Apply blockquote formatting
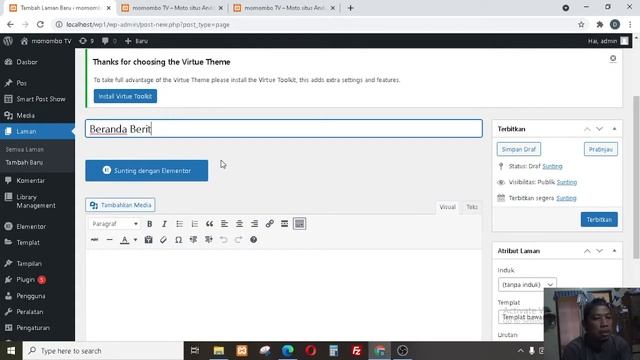This screenshot has height=360, width=640. point(209,224)
